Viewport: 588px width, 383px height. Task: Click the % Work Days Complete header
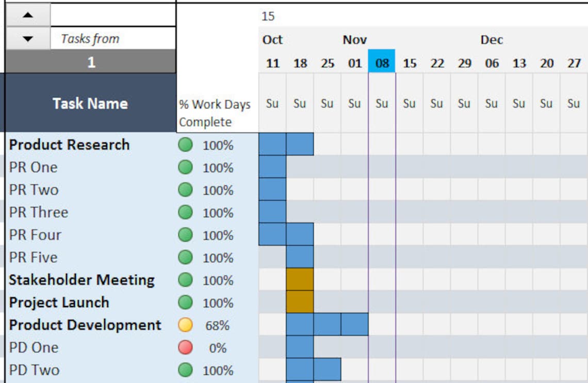[x=215, y=113]
